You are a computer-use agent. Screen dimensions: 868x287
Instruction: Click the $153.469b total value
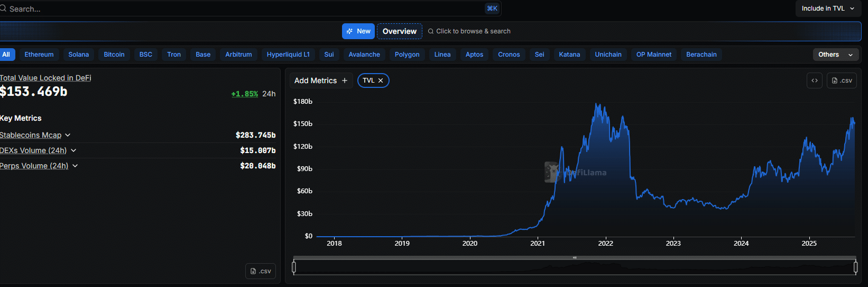click(x=33, y=92)
